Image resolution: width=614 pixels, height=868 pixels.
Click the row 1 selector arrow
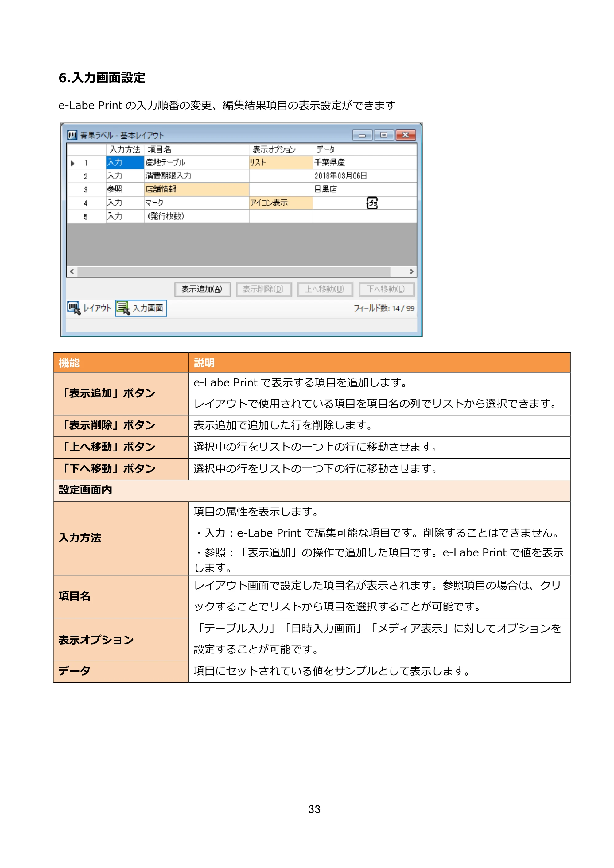click(x=72, y=163)
